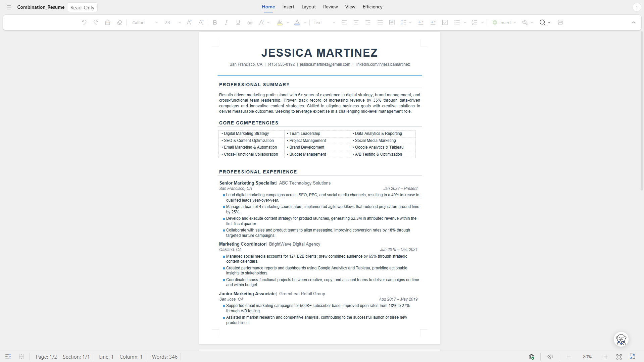644x362 pixels.
Task: Redo the last action
Action: [96, 22]
